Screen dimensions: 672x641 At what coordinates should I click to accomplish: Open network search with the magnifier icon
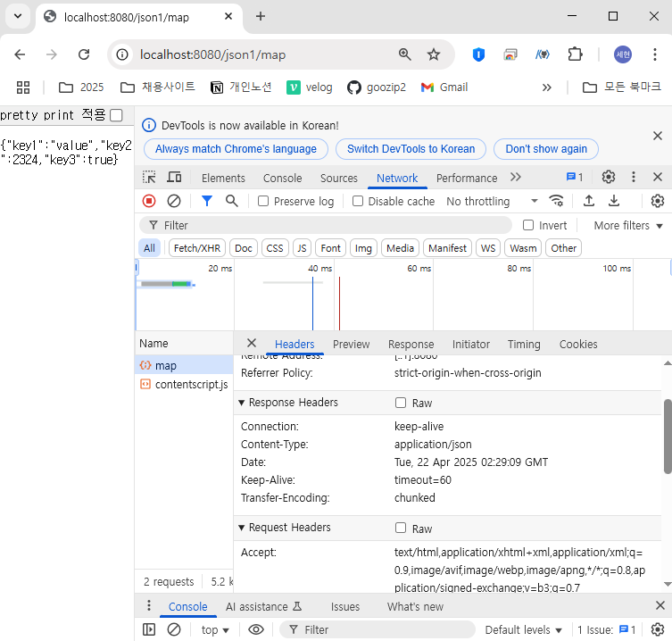[x=231, y=201]
